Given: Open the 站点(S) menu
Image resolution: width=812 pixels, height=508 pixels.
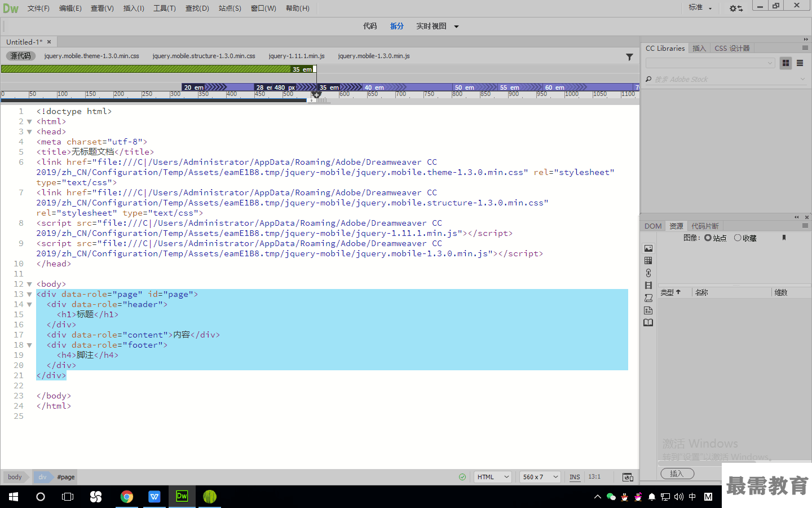Looking at the screenshot, I should tap(230, 8).
